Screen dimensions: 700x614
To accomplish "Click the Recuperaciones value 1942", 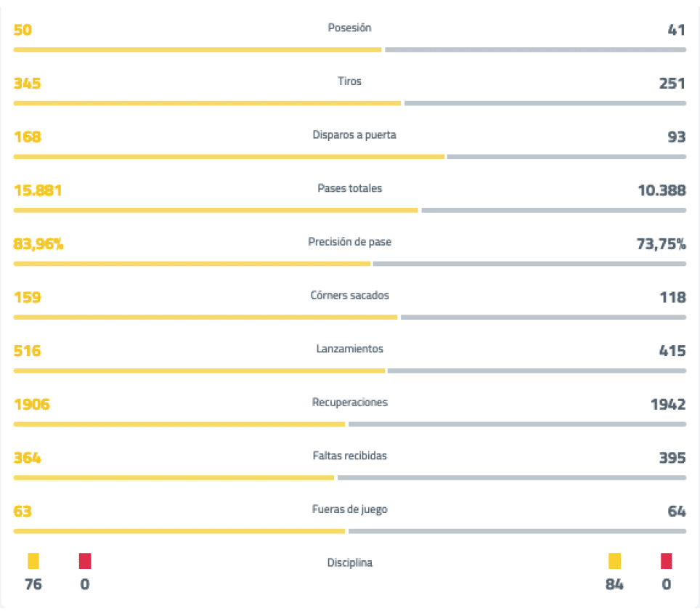I will click(x=668, y=405).
